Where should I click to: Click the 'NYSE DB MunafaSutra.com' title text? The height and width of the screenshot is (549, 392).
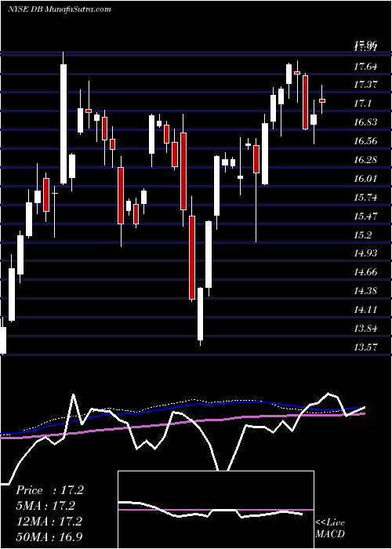coord(59,9)
